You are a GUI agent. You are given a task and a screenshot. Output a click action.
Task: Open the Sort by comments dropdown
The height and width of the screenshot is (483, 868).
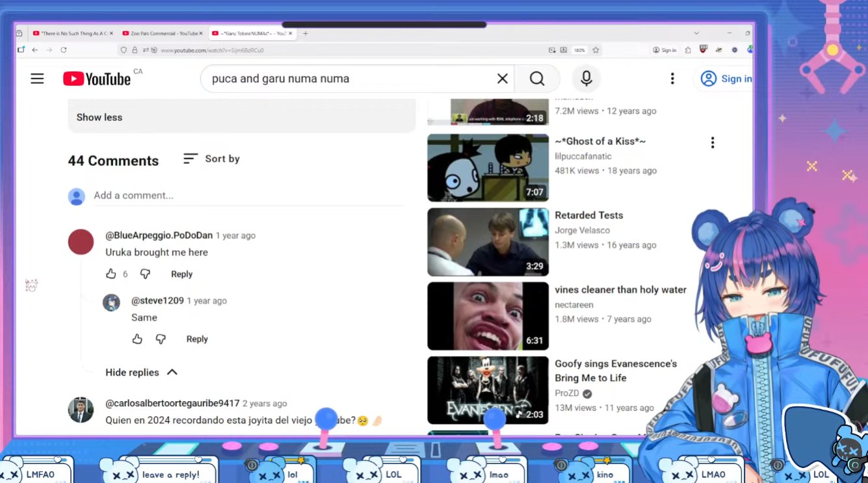click(211, 159)
